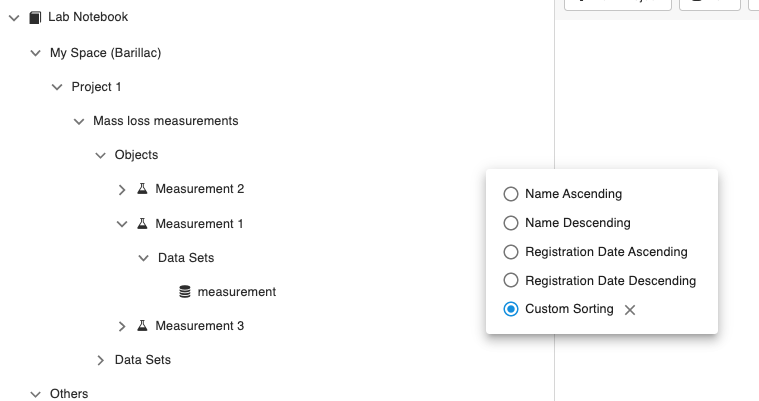Select the Name Descending radio button
The image size is (759, 401).
[x=511, y=223]
